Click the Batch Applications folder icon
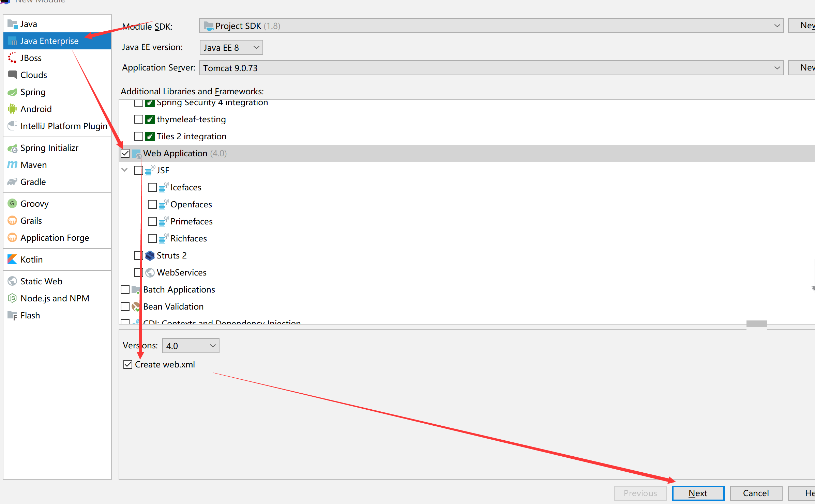This screenshot has width=815, height=504. point(136,289)
